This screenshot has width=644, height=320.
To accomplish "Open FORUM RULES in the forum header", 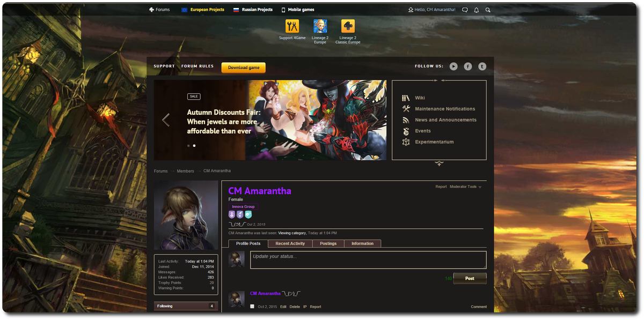I will (x=197, y=66).
